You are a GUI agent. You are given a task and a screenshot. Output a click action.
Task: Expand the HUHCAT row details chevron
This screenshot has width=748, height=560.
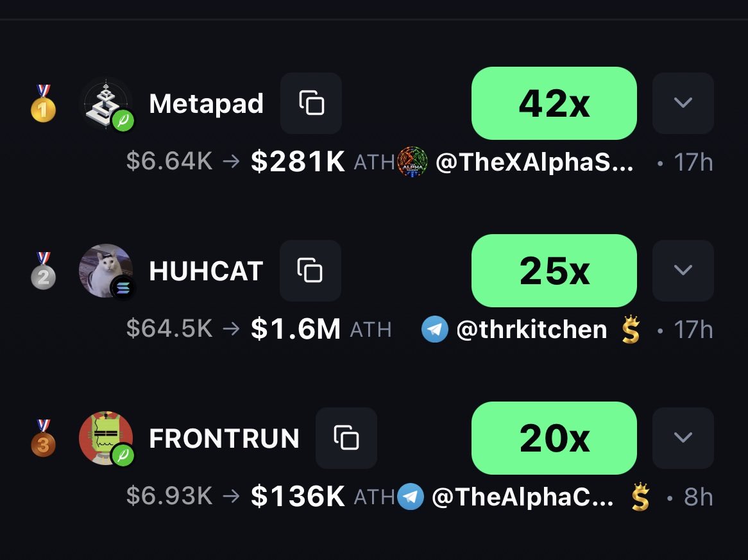[x=683, y=271]
